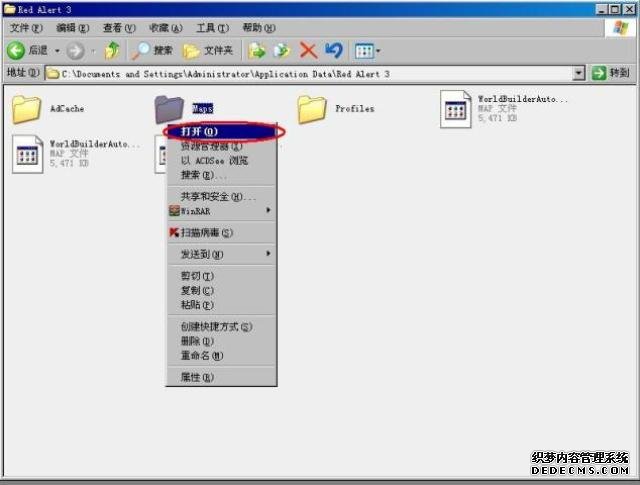This screenshot has height=485, width=640.
Task: Choose Create Shortcut (创建快捷方式) entry
Action: pyautogui.click(x=222, y=327)
